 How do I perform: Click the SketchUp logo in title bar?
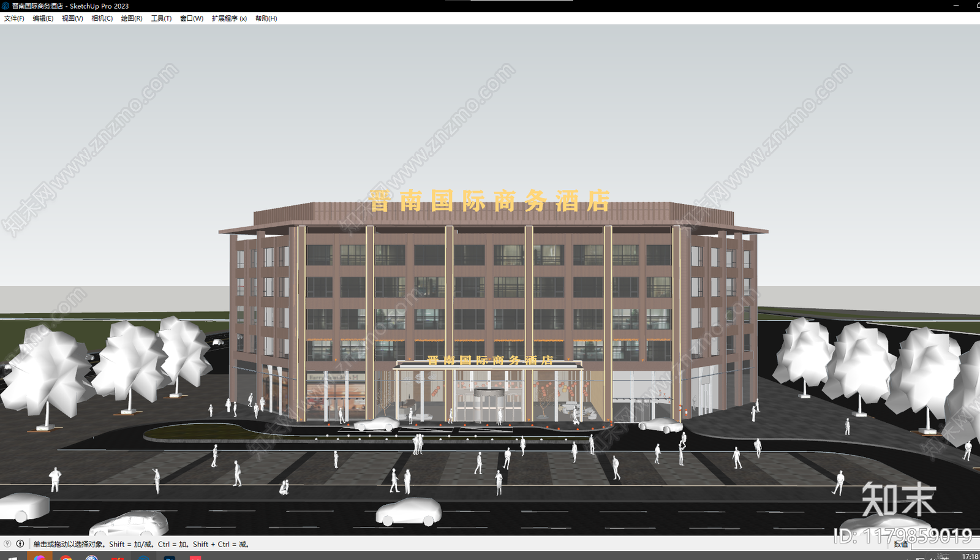(x=6, y=6)
